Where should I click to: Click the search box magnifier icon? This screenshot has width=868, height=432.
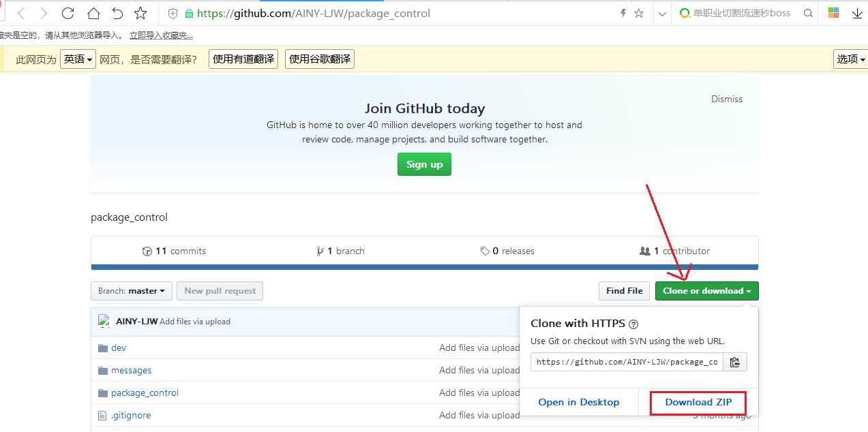point(808,13)
